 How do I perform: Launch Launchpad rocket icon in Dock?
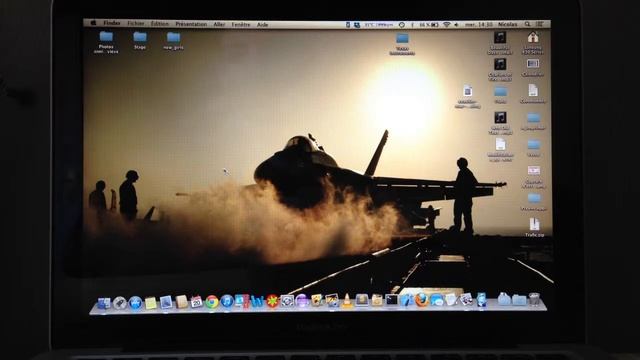[x=120, y=302]
